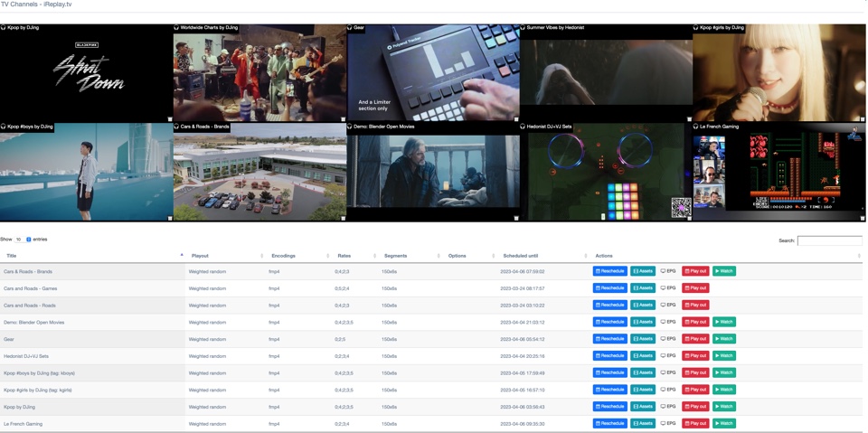The height and width of the screenshot is (433, 868).
Task: Sort table by the Options column
Action: click(469, 256)
